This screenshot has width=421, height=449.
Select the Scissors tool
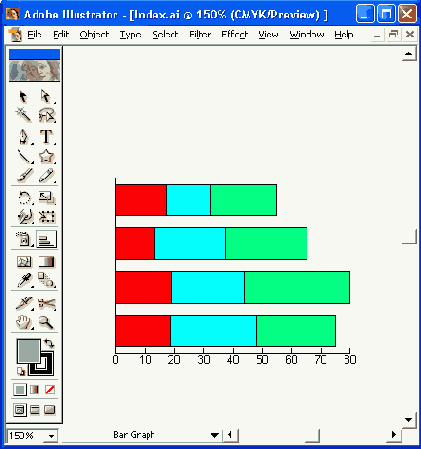[x=46, y=303]
